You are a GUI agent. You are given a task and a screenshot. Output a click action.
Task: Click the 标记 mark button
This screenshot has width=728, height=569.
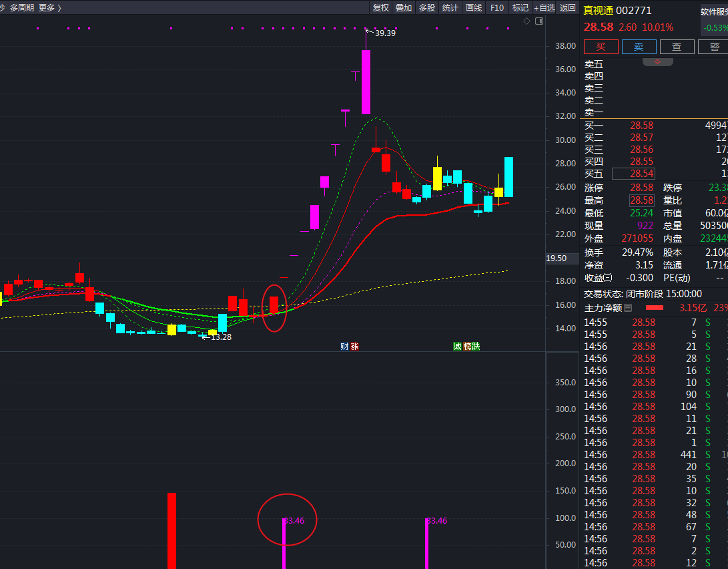(520, 8)
